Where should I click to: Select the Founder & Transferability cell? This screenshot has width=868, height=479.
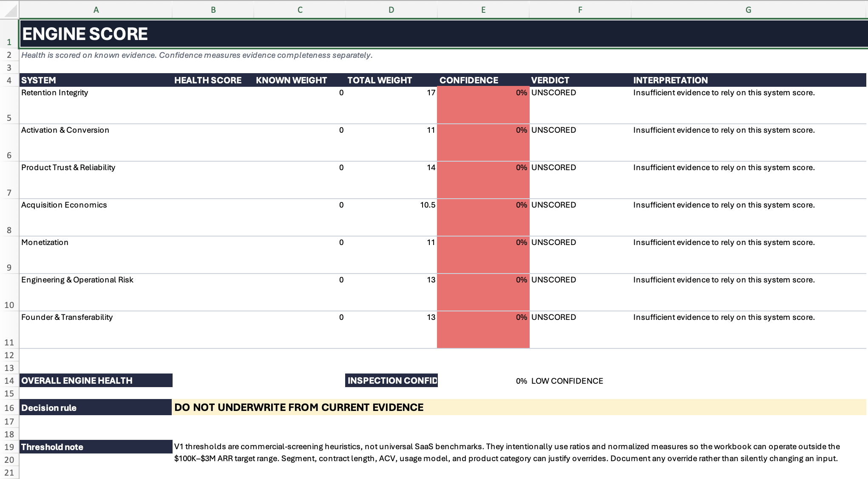[96, 330]
